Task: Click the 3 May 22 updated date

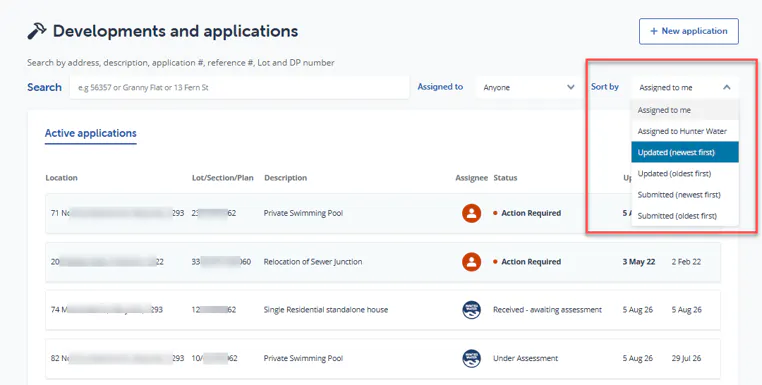Action: point(639,262)
